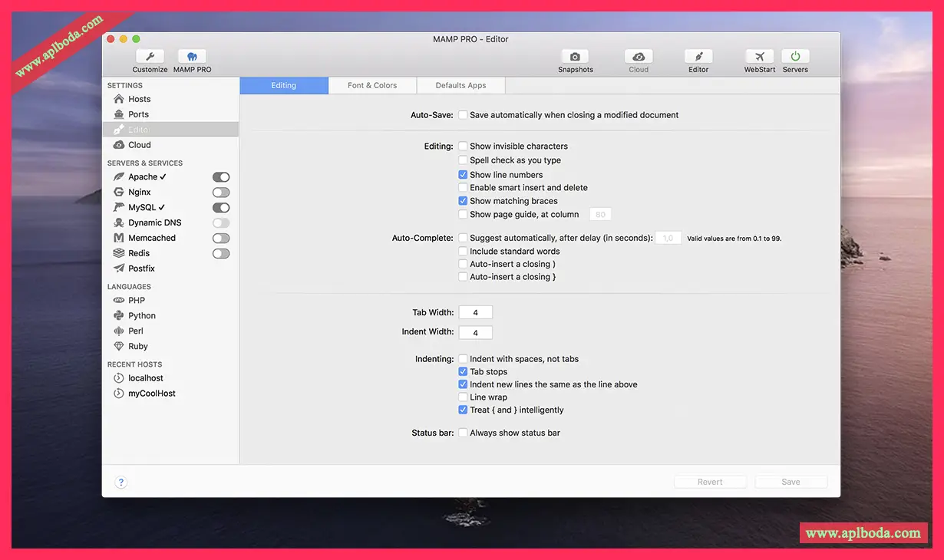Open the Defaults Apps tab
This screenshot has width=944, height=560.
pos(460,85)
